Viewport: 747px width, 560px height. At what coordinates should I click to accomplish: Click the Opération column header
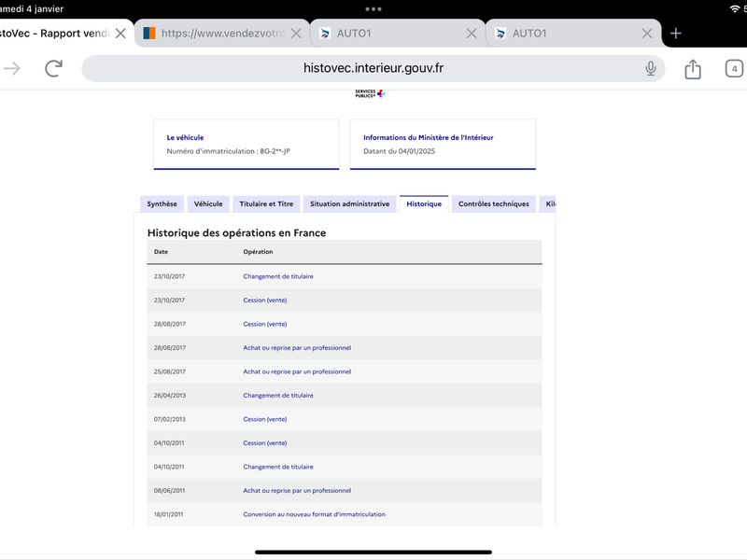(258, 251)
